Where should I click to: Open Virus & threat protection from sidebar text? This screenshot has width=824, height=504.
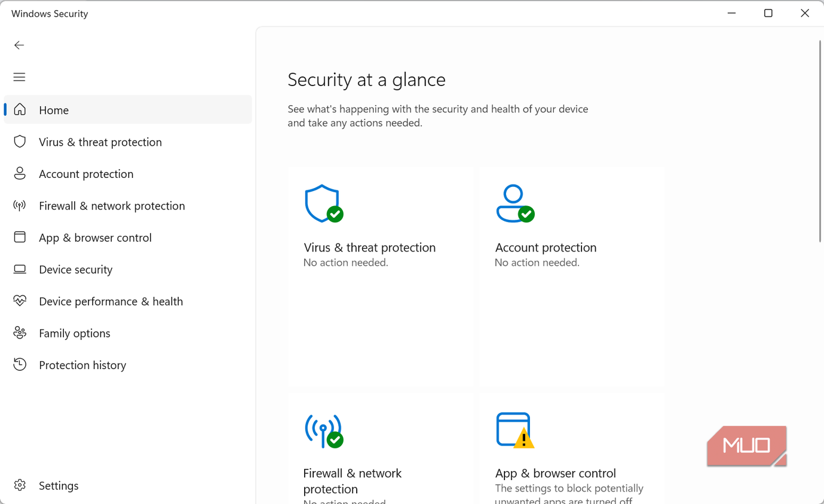[x=100, y=142]
